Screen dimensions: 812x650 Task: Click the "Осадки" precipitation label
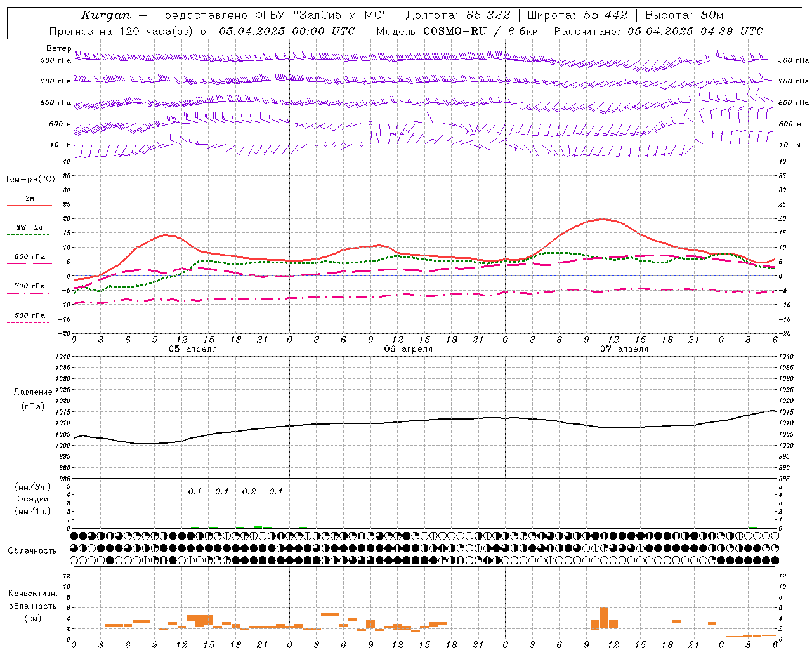point(33,499)
